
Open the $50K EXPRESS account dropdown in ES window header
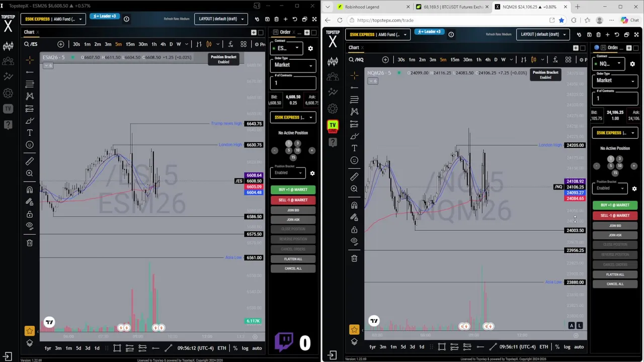pyautogui.click(x=52, y=19)
